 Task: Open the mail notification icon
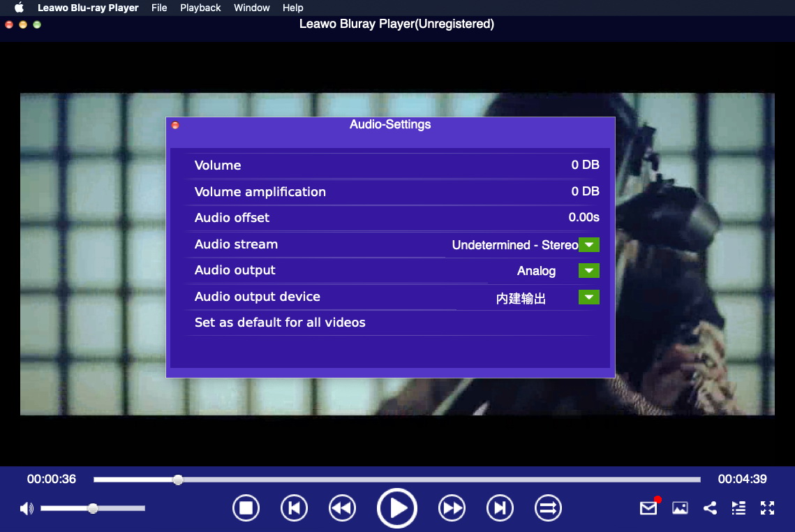coord(650,507)
